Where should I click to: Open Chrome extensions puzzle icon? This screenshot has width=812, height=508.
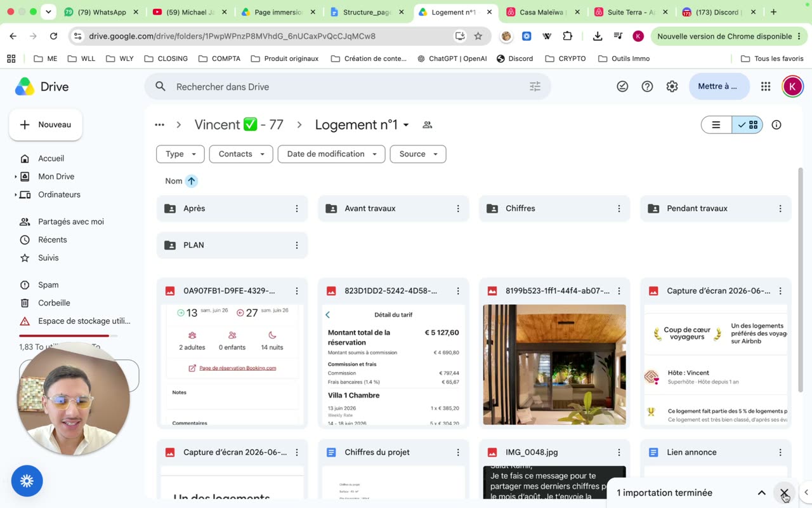567,36
